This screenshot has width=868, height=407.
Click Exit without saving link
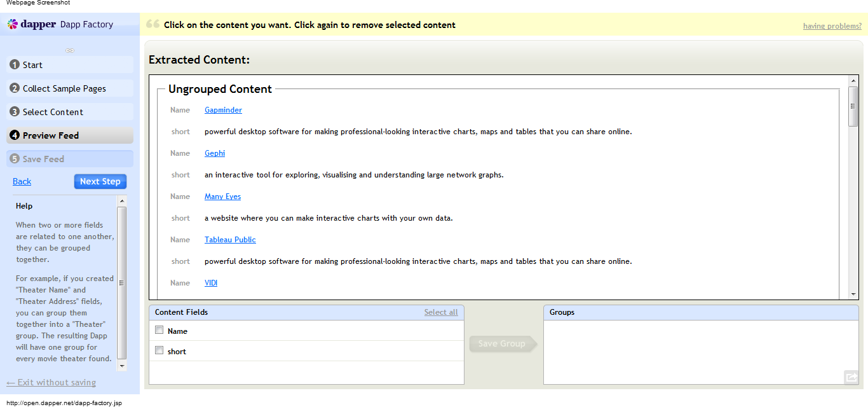click(51, 382)
